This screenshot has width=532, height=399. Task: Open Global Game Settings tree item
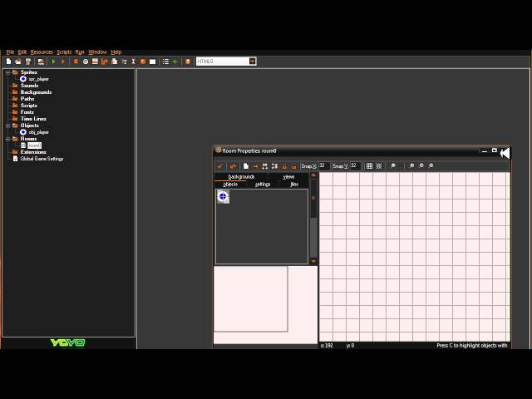42,159
